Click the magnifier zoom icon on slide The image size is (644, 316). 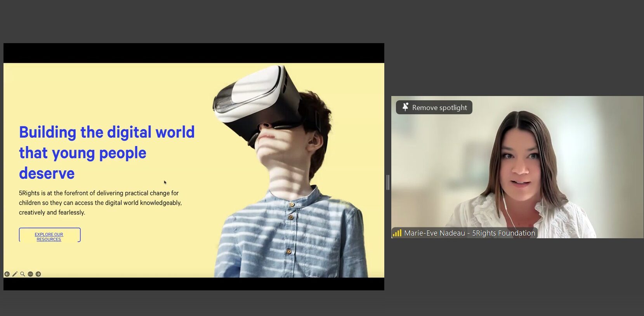tap(23, 274)
